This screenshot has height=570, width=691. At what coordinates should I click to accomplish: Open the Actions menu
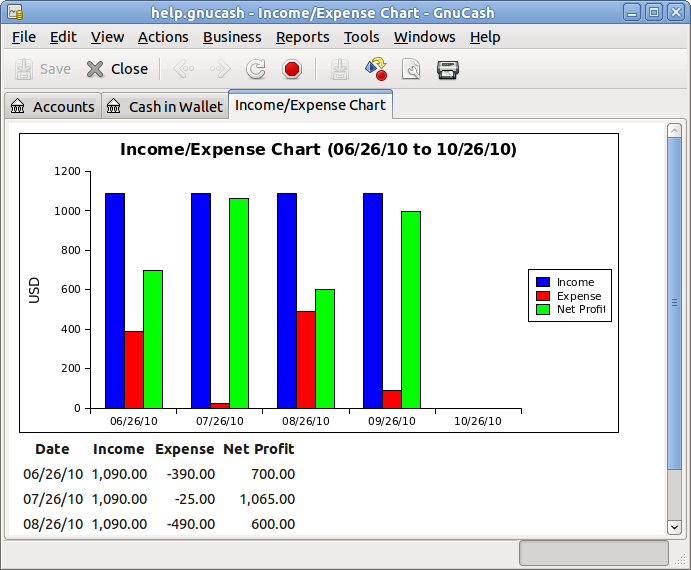pyautogui.click(x=163, y=37)
